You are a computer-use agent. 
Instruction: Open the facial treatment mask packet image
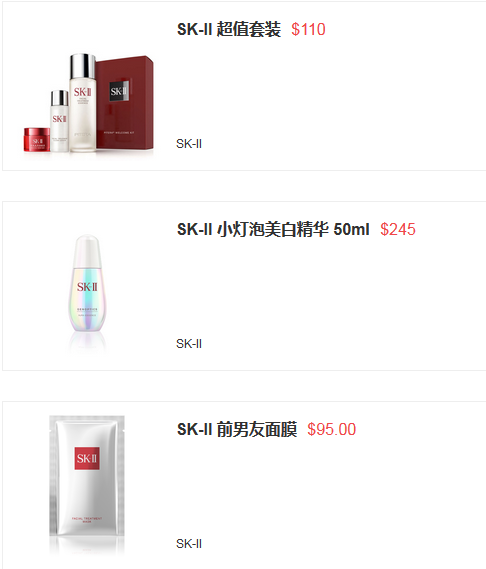coord(87,484)
